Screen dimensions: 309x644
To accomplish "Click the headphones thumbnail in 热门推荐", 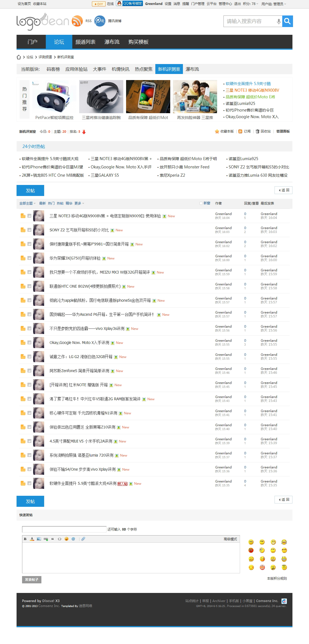I will point(101,97).
